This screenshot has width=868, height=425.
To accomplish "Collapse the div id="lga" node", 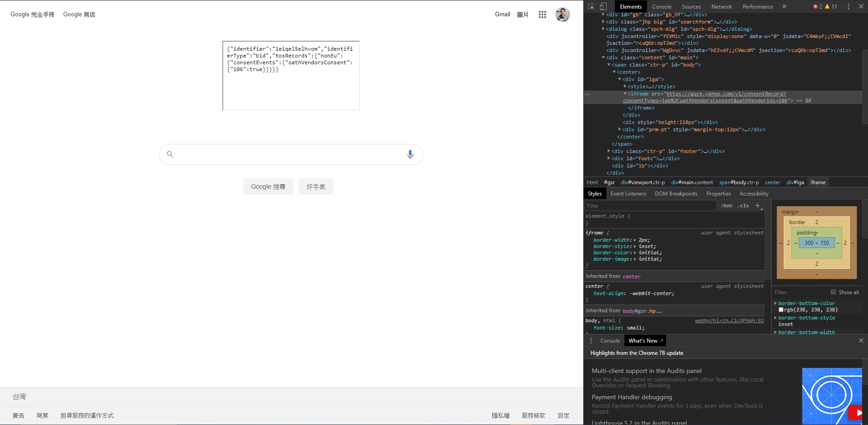I will point(620,79).
